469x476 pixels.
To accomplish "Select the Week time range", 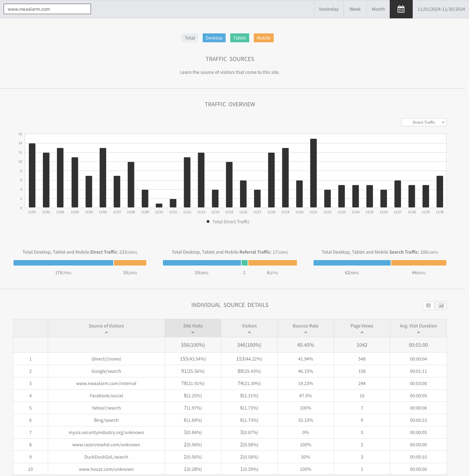I will coord(355,9).
